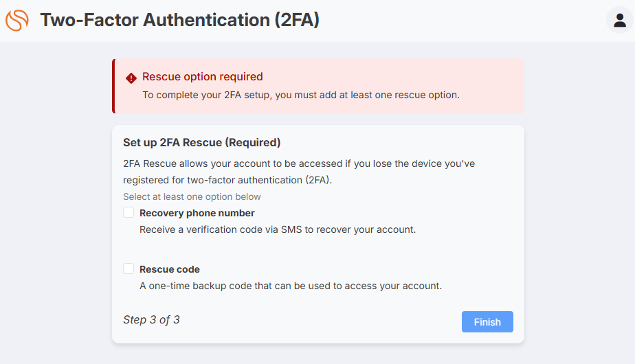
Task: Click the 'Select at least one option below' hint
Action: pyautogui.click(x=192, y=197)
